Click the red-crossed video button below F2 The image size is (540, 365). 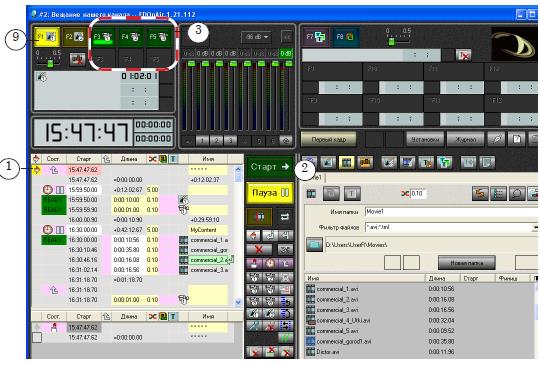click(x=77, y=60)
